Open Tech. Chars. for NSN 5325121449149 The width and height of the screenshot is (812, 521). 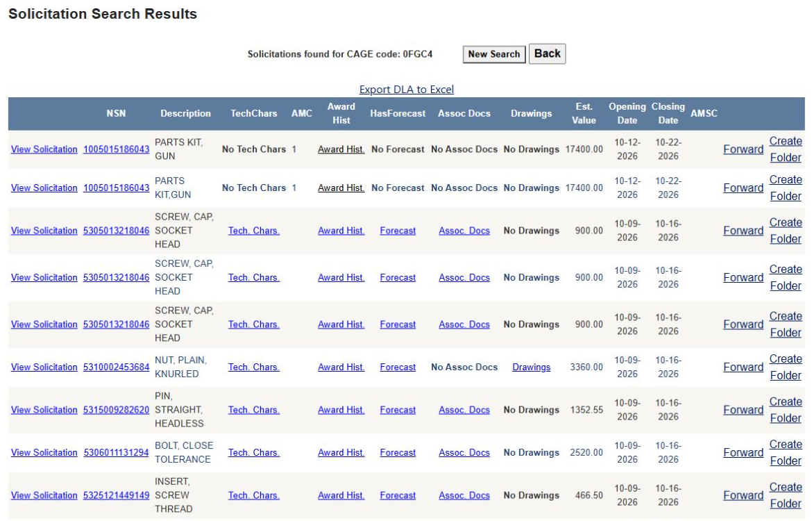tap(254, 495)
